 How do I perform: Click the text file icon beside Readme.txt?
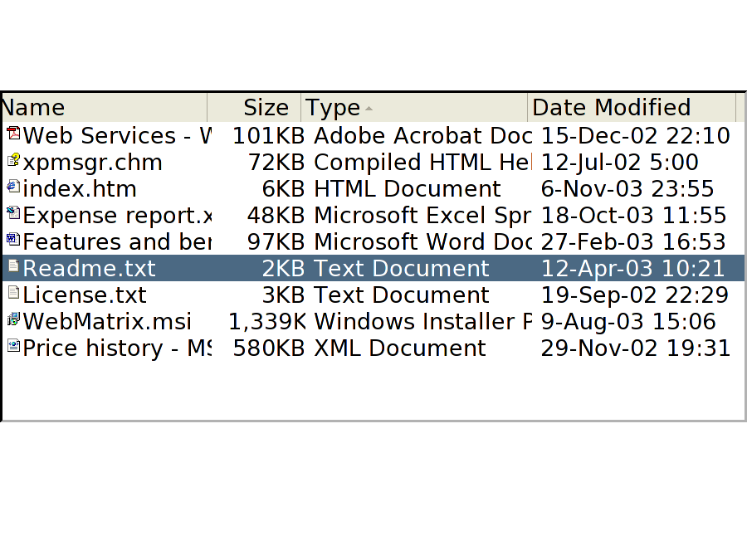click(12, 267)
